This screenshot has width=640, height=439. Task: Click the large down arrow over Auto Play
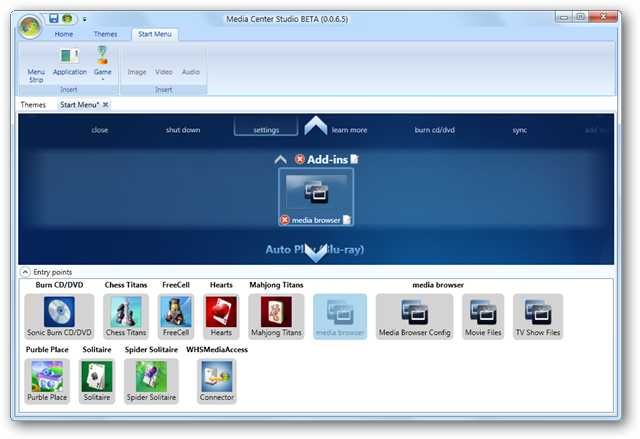316,252
